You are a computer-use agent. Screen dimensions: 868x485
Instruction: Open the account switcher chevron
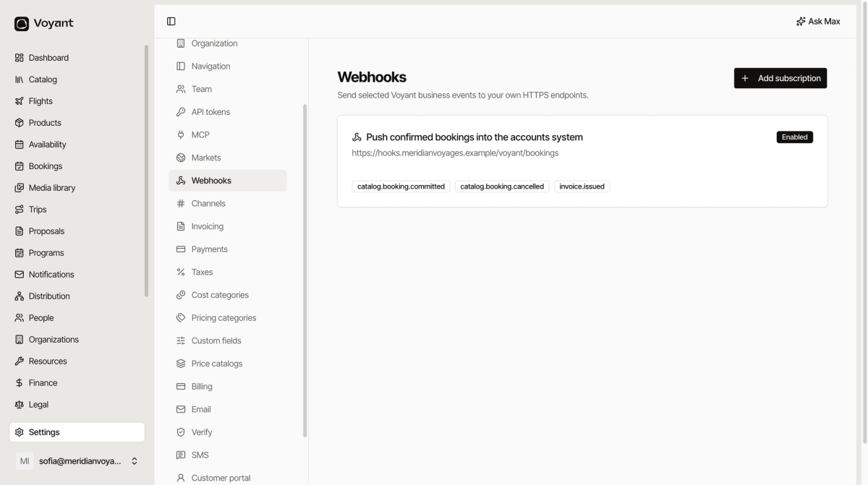click(134, 461)
